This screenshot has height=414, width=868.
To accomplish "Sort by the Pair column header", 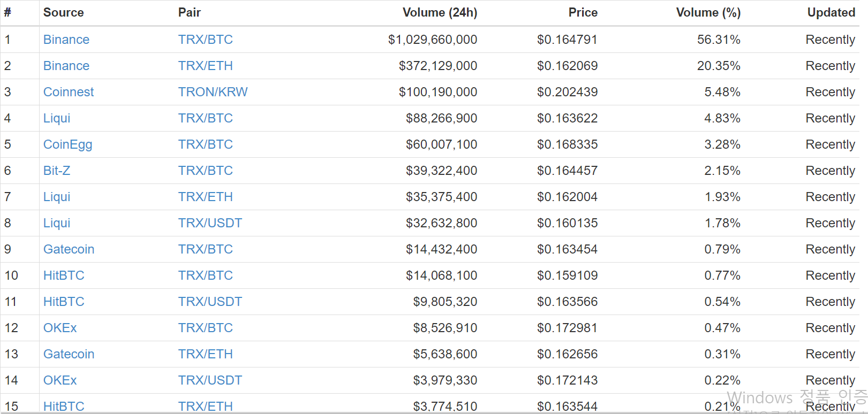I will [x=190, y=12].
